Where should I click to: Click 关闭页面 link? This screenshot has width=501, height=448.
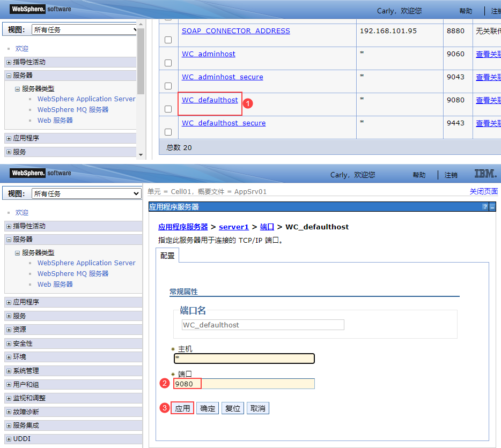click(x=484, y=191)
